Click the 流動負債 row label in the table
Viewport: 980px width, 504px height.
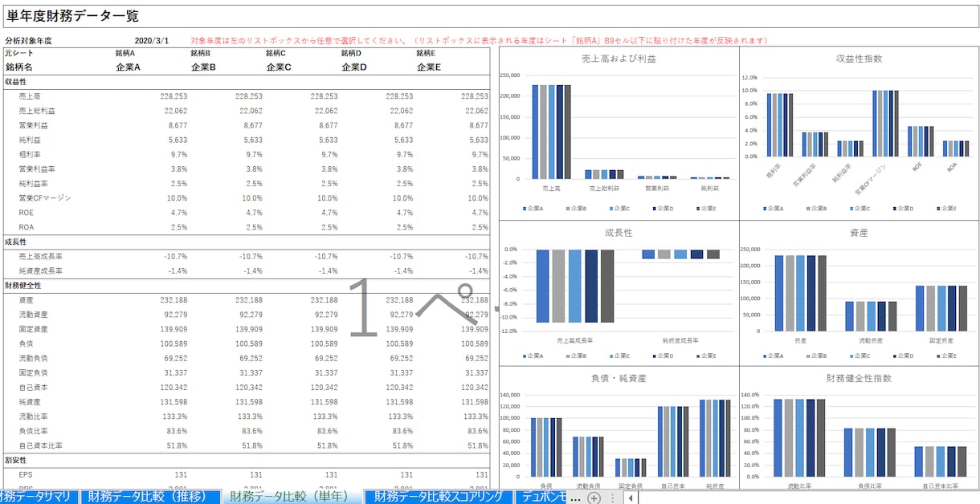(x=33, y=359)
